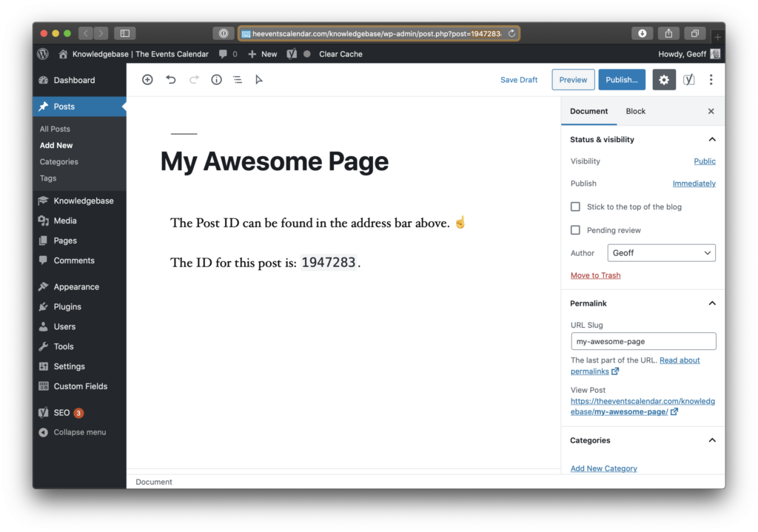Open Posts in the admin menu

click(80, 107)
